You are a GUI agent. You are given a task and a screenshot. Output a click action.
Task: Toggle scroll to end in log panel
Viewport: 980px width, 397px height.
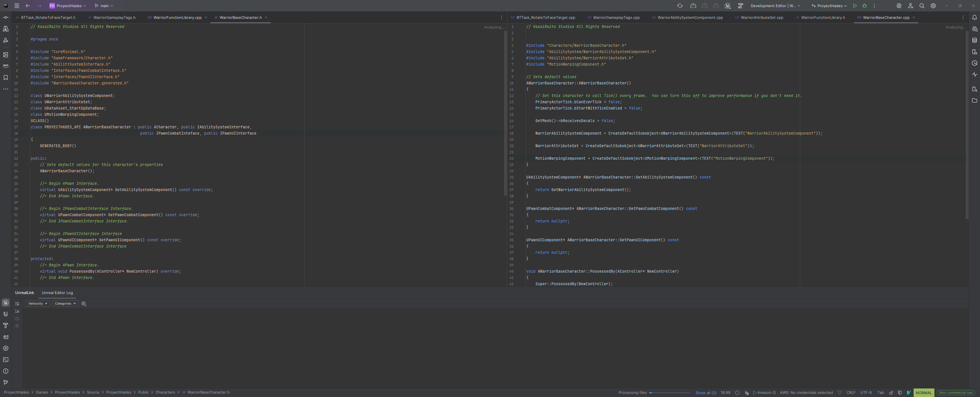pyautogui.click(x=17, y=311)
